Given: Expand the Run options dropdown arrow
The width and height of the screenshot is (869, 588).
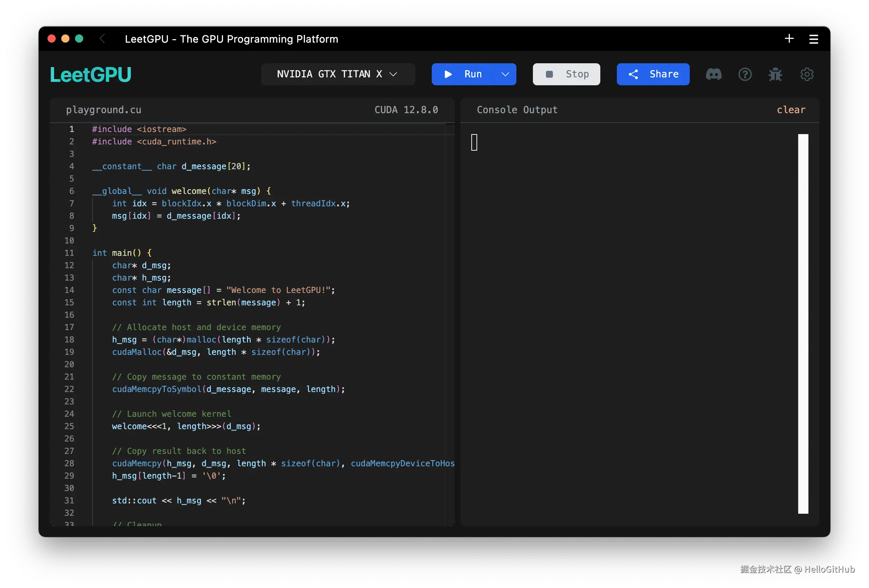Looking at the screenshot, I should point(505,74).
